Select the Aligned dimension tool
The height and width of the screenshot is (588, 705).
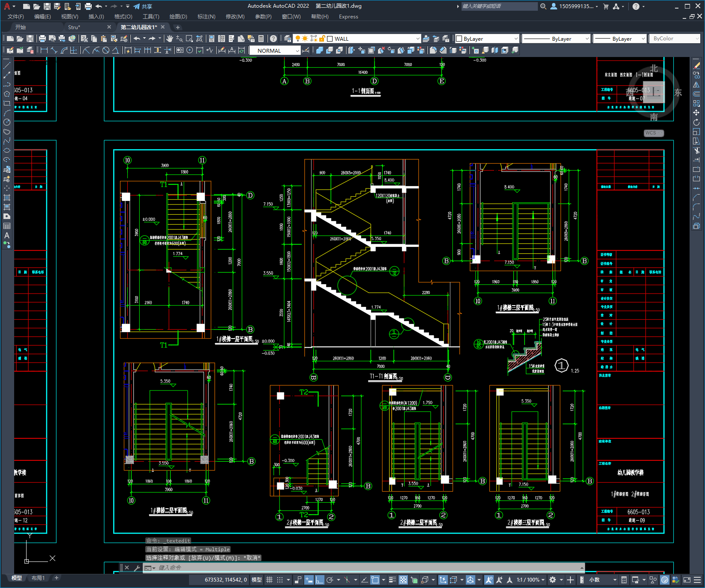[x=54, y=50]
